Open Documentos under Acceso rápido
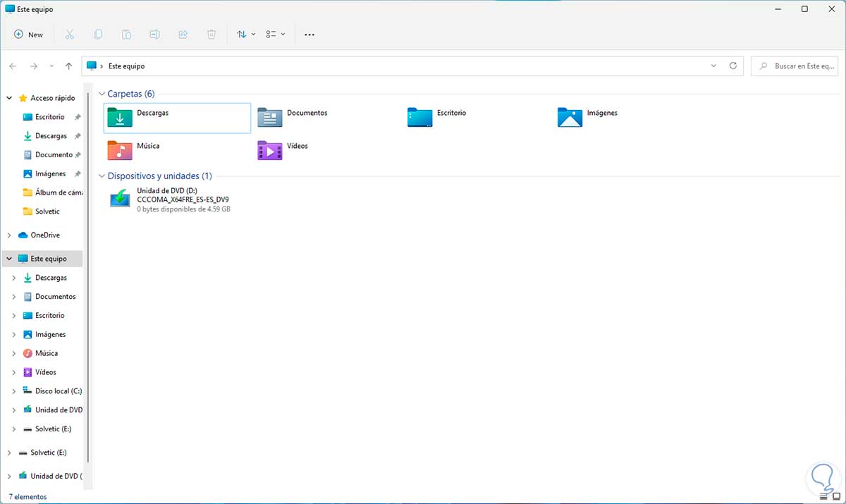846x504 pixels. [x=54, y=155]
